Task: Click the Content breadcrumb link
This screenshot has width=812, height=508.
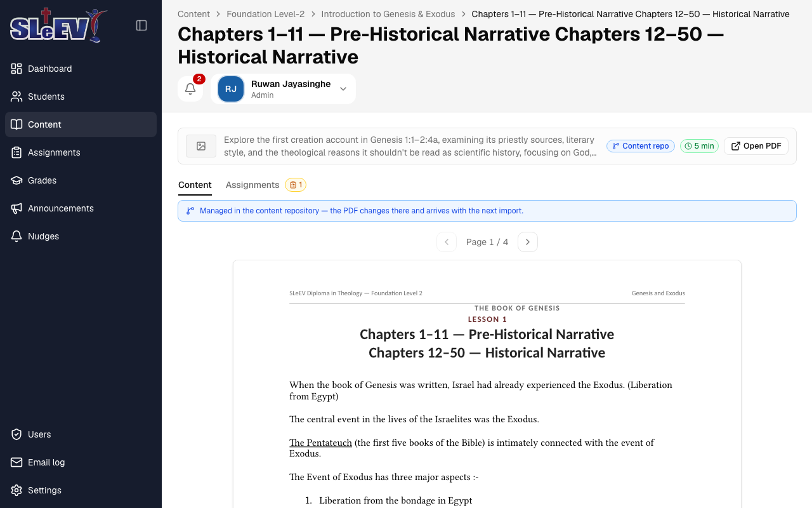Action: (x=193, y=14)
